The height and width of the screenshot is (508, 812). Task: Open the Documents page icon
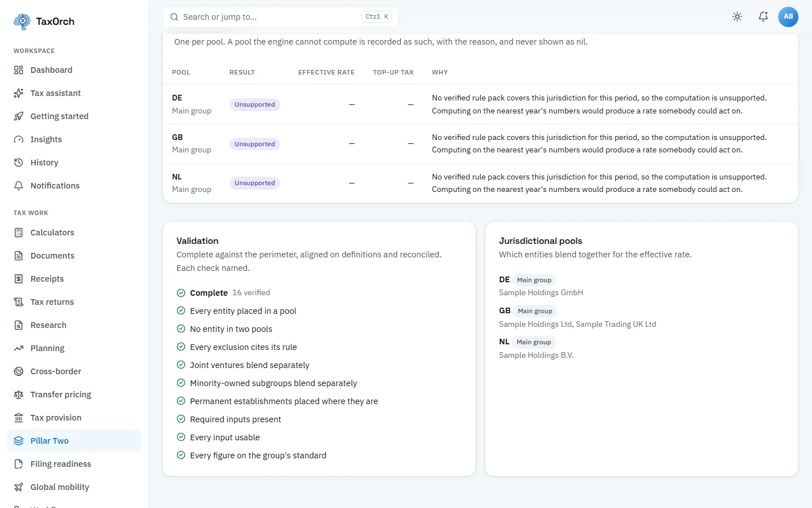pyautogui.click(x=19, y=256)
